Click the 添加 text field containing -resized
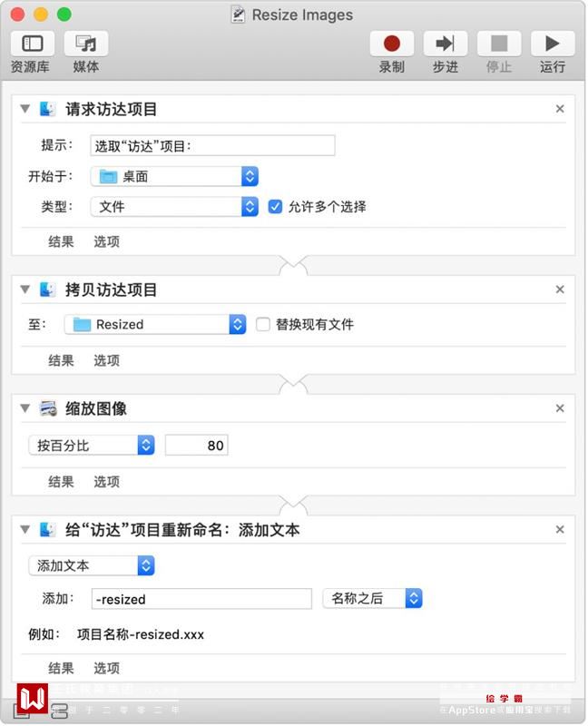Image resolution: width=588 pixels, height=726 pixels. tap(201, 599)
